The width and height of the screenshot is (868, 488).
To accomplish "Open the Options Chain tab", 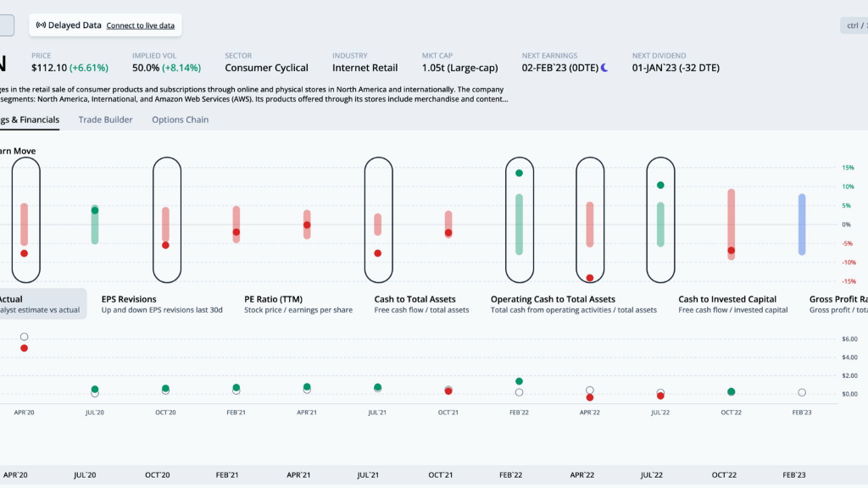I will point(180,119).
